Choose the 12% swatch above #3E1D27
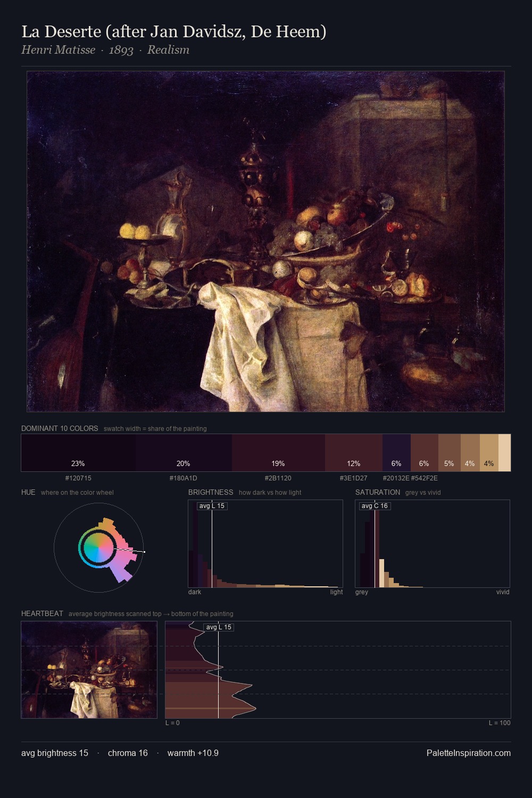Image resolution: width=532 pixels, height=798 pixels. pos(354,453)
